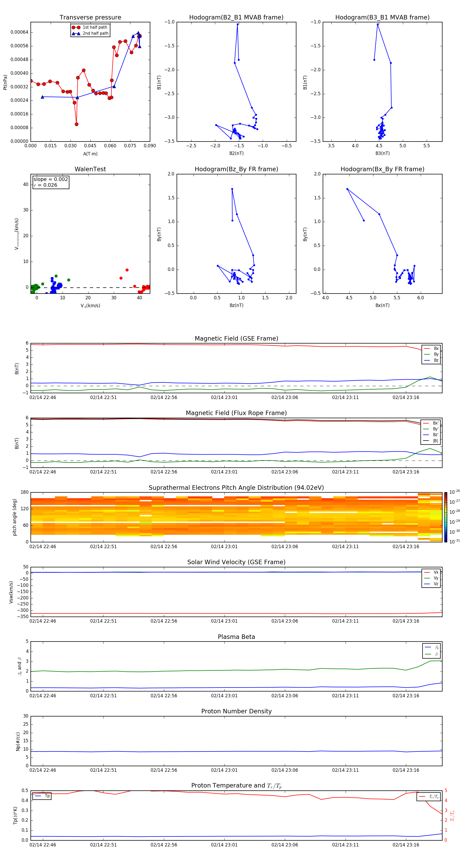Click 'r = 0.026' annotation text
Screen dimensions: 473x868
[x=45, y=185]
